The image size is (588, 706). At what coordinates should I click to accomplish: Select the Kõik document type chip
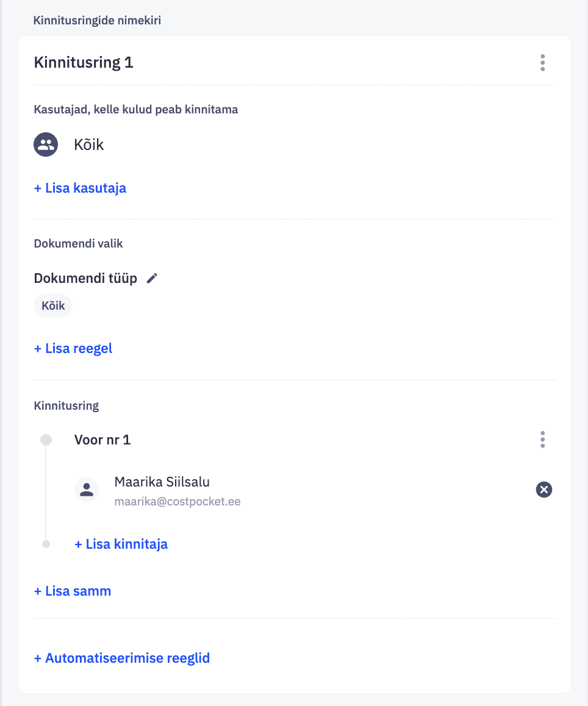pyautogui.click(x=53, y=306)
